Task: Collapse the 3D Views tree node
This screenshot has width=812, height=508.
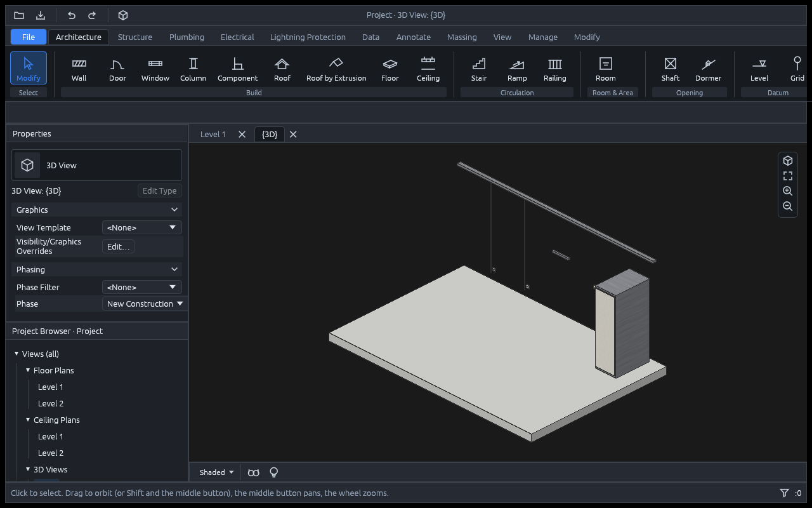Action: pos(28,469)
